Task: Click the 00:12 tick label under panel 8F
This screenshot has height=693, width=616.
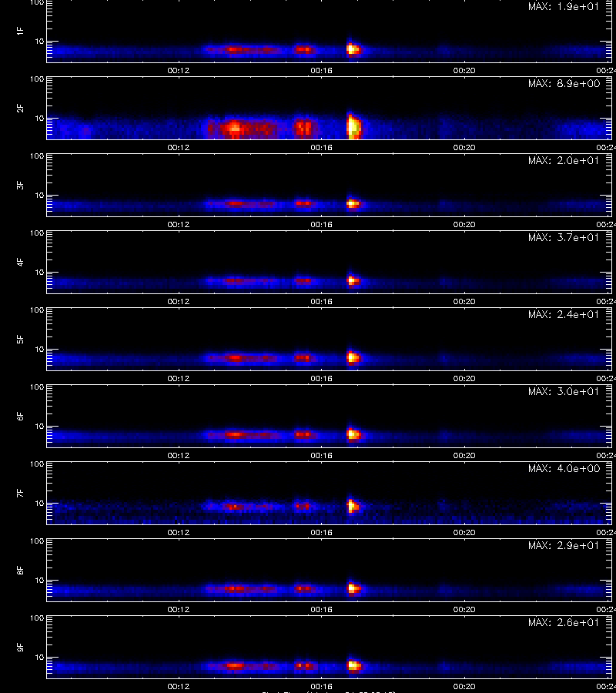Action: [x=179, y=610]
